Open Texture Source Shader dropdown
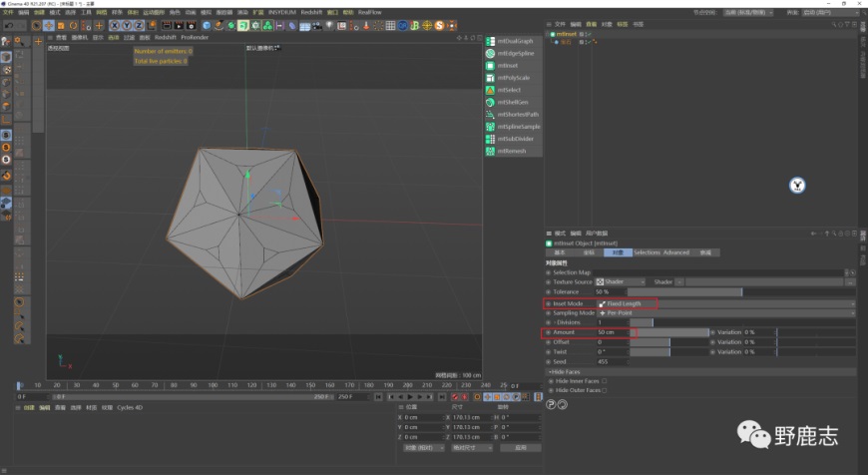Screen dimensions: 868x475 click(x=620, y=281)
